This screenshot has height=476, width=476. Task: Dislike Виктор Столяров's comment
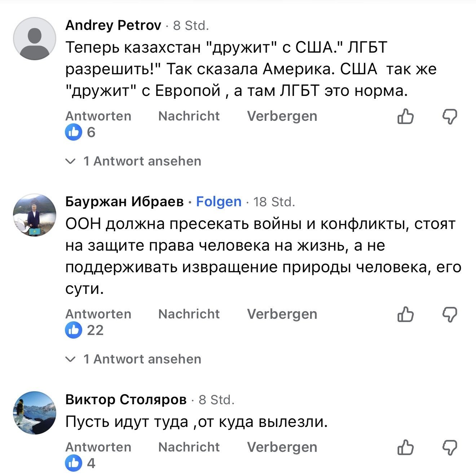pyautogui.click(x=450, y=448)
